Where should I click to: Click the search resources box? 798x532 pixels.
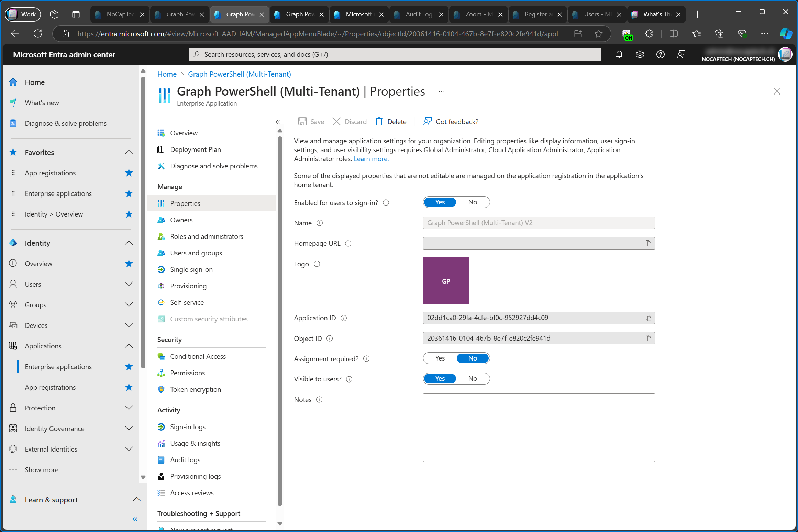(395, 54)
